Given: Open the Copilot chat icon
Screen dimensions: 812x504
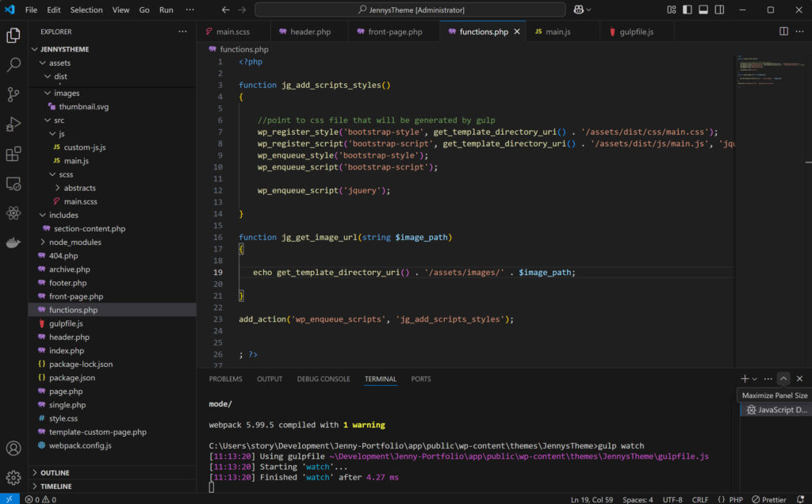Looking at the screenshot, I should 578,10.
